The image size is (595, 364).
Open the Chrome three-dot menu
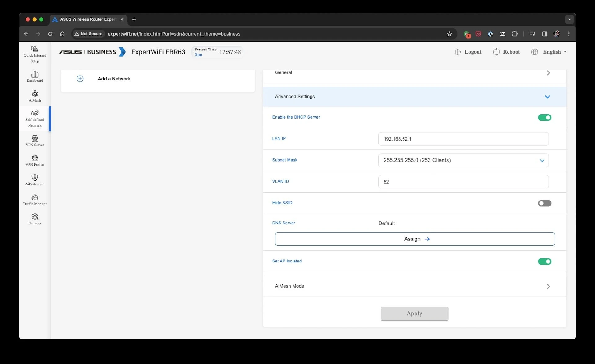click(x=569, y=34)
